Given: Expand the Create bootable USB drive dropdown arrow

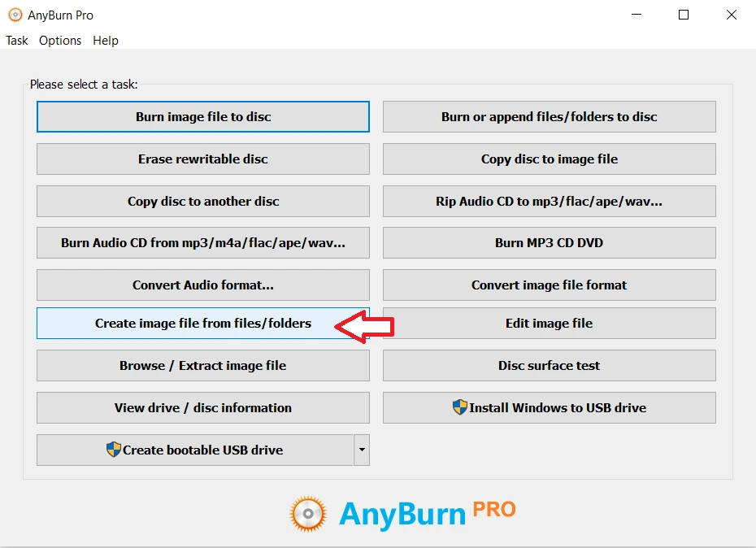Looking at the screenshot, I should 362,450.
